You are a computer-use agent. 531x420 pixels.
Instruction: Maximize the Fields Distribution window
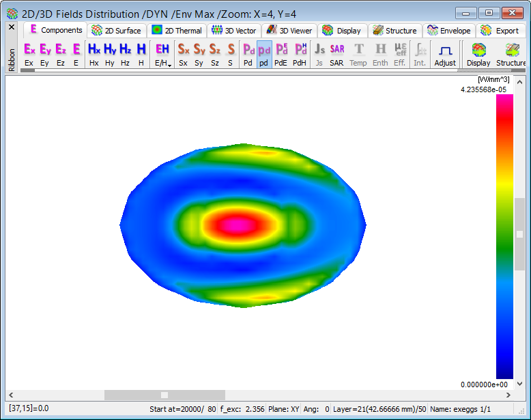click(489, 13)
